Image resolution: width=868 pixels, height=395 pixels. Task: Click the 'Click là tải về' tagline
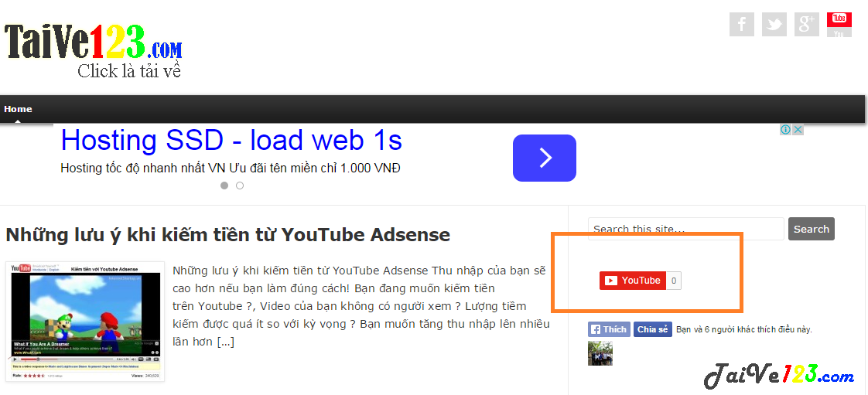[x=129, y=71]
